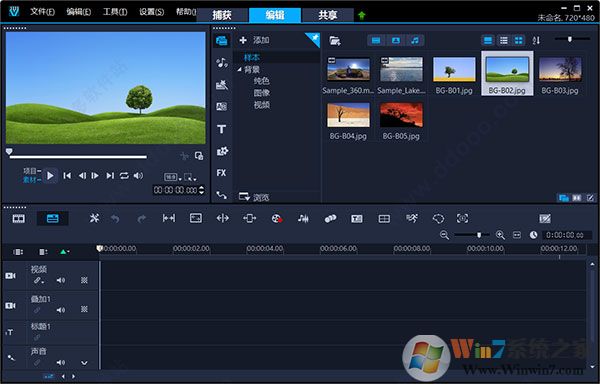Image resolution: width=600 pixels, height=384 pixels.
Task: Switch to the 共享 tab
Action: coord(328,15)
